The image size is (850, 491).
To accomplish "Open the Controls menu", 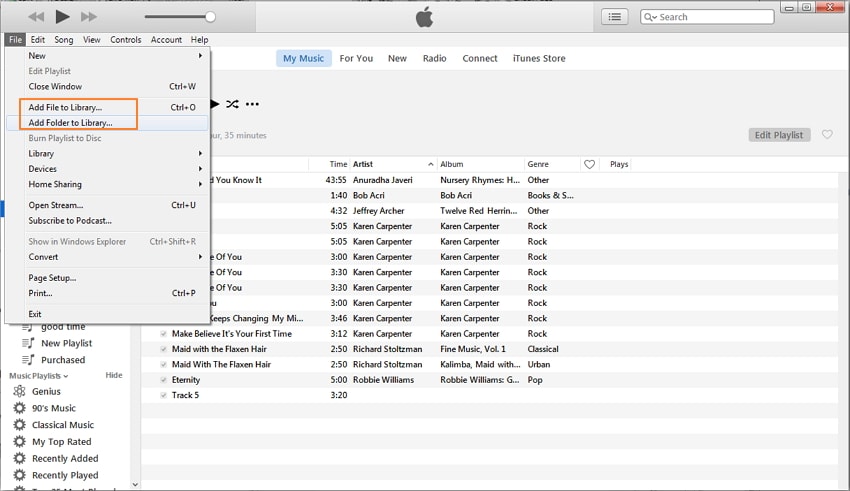I will [125, 40].
